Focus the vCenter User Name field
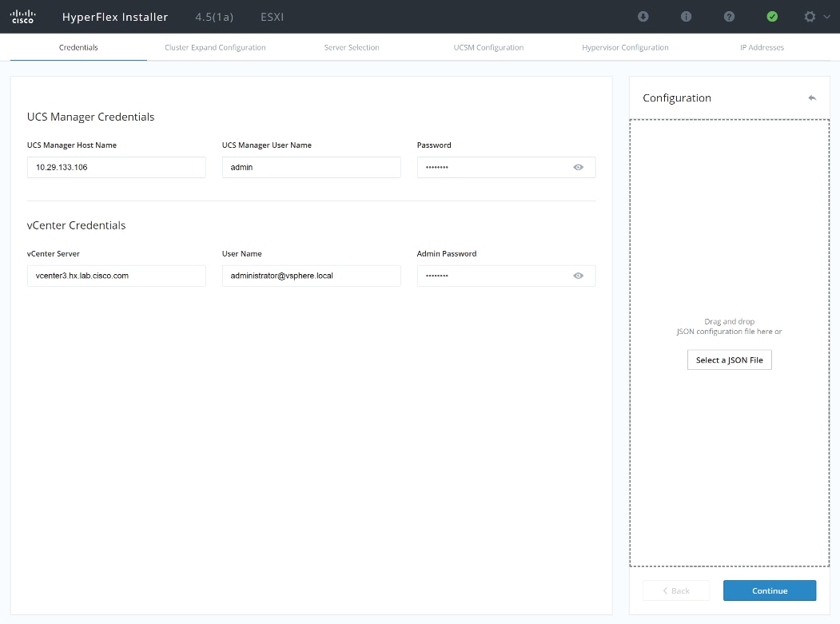The width and height of the screenshot is (840, 624). (311, 276)
